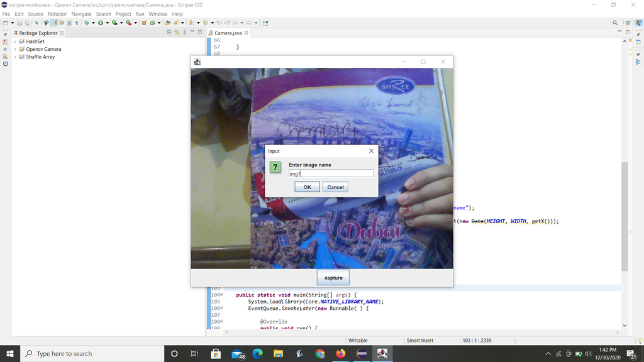Viewport: 644px width, 362px height.
Task: Click the Writable status bar entry
Action: point(358,340)
